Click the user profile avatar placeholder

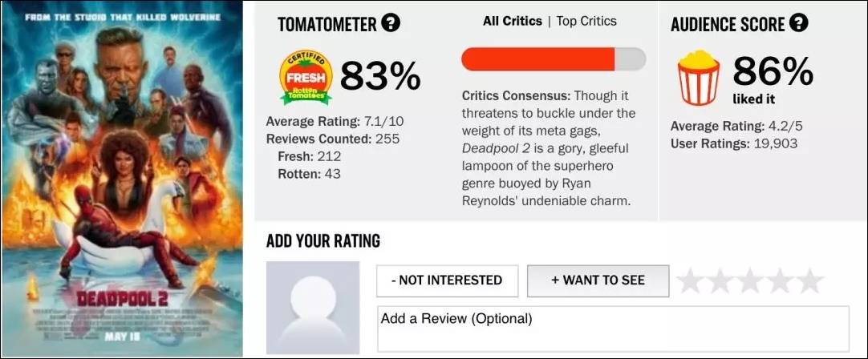click(x=313, y=308)
